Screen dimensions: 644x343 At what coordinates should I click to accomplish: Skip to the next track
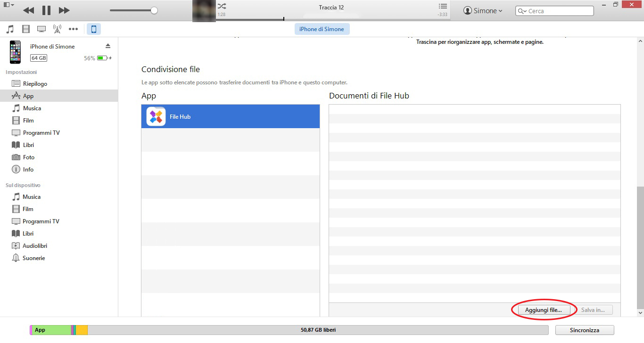pos(64,10)
